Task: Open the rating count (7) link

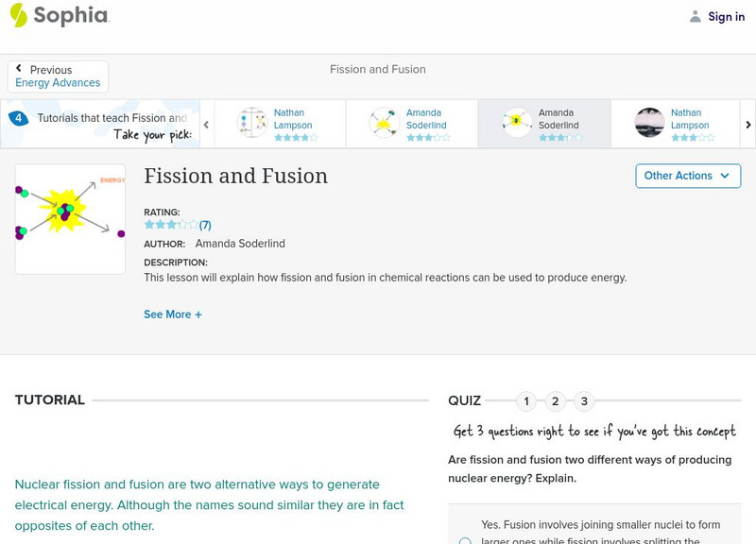Action: 205,225
